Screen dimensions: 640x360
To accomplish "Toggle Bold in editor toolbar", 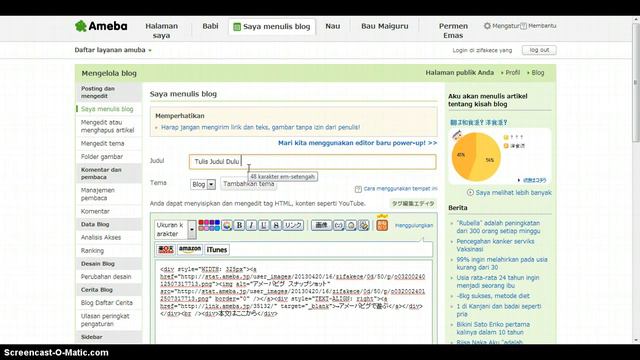I will point(239,225).
